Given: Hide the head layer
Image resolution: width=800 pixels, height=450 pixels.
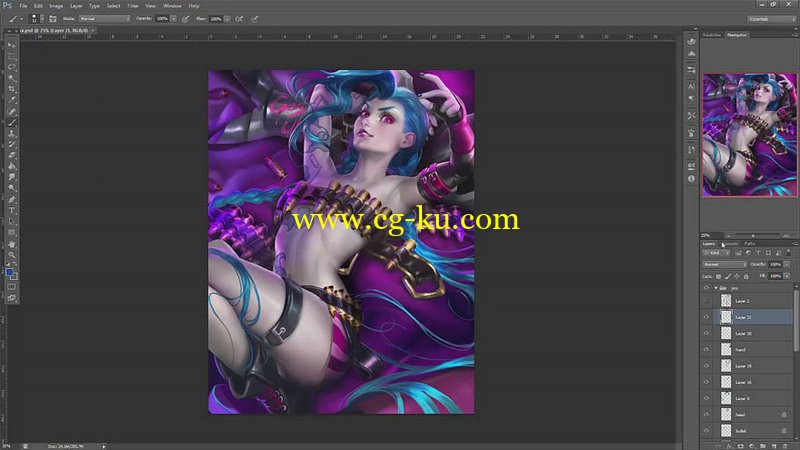Looking at the screenshot, I should [x=707, y=415].
